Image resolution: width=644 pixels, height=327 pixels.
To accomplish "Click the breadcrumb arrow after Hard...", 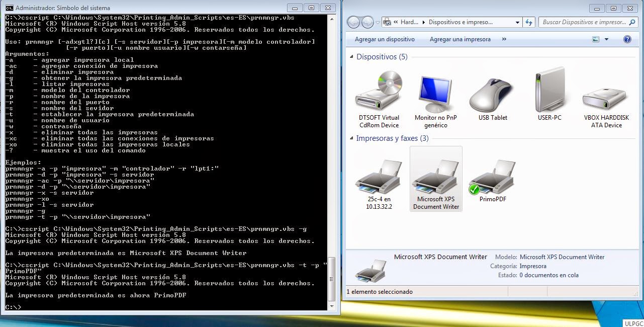I will point(423,22).
